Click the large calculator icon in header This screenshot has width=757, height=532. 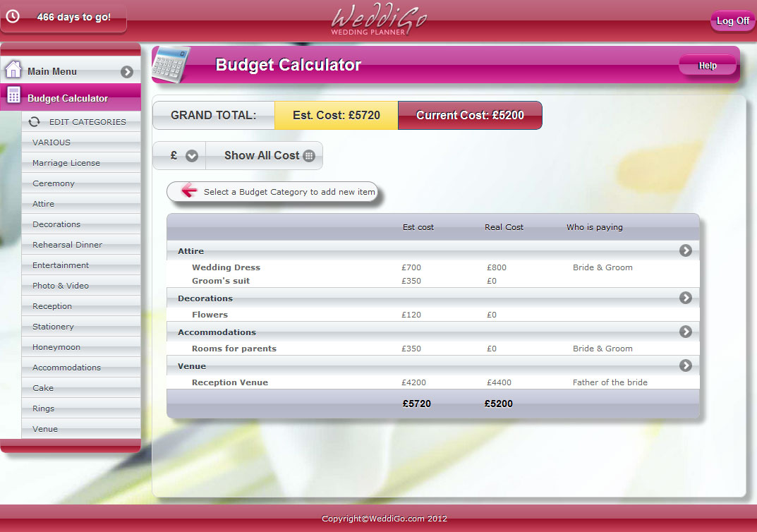coord(171,64)
